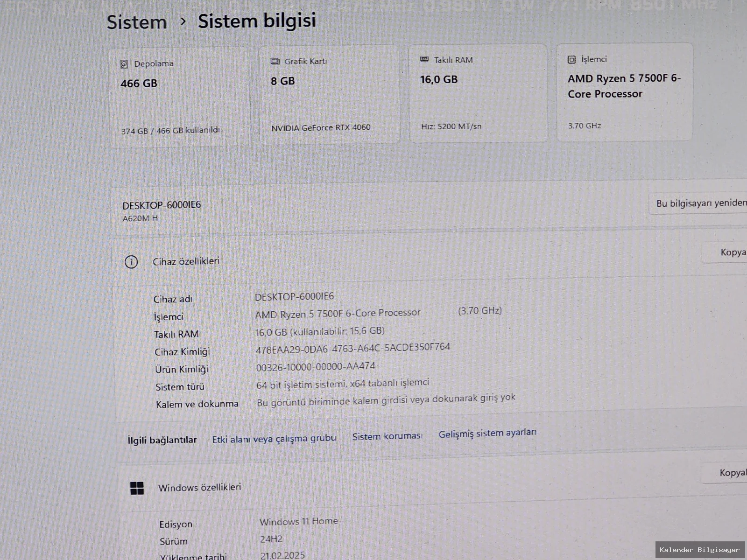Select the Cihaz Kimliği label
747x560 pixels.
pyautogui.click(x=183, y=352)
